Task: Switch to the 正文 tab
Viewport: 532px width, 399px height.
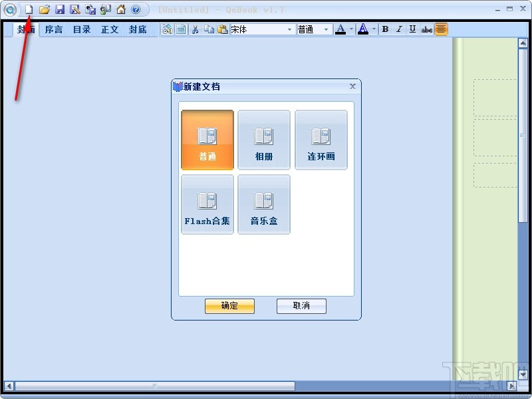Action: coord(109,29)
